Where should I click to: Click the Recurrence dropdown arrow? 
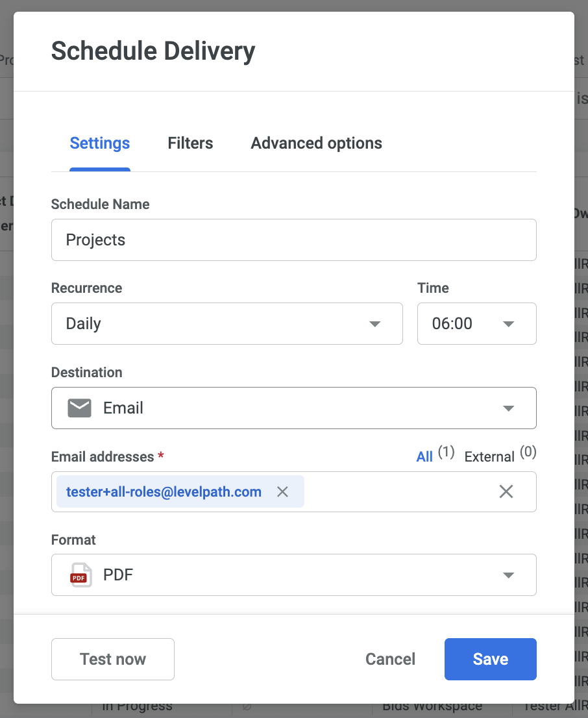pyautogui.click(x=374, y=324)
